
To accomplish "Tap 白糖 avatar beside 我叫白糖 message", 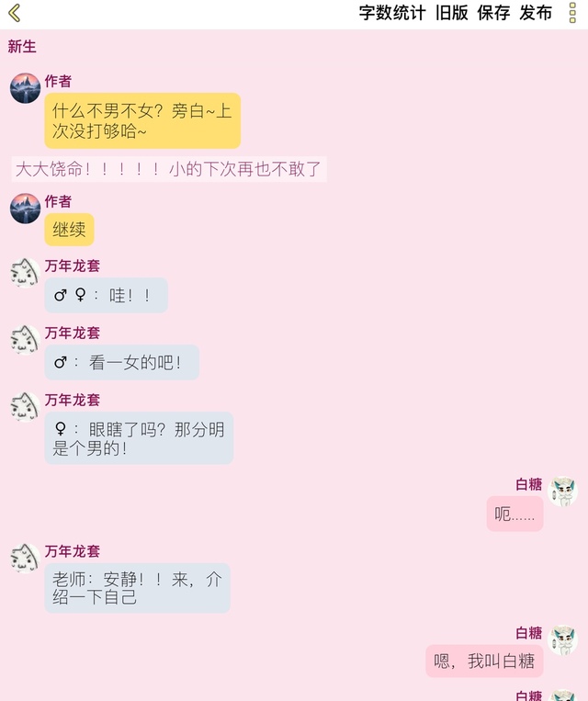I will point(562,640).
